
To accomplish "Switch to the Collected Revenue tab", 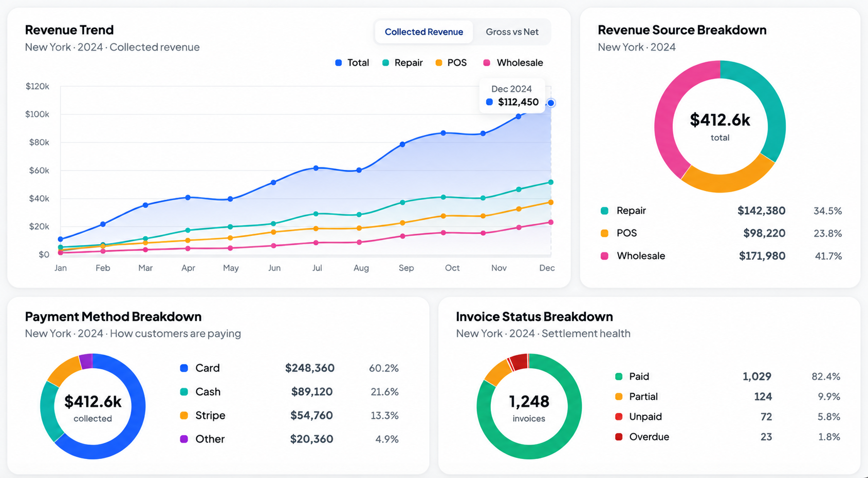I will (423, 32).
